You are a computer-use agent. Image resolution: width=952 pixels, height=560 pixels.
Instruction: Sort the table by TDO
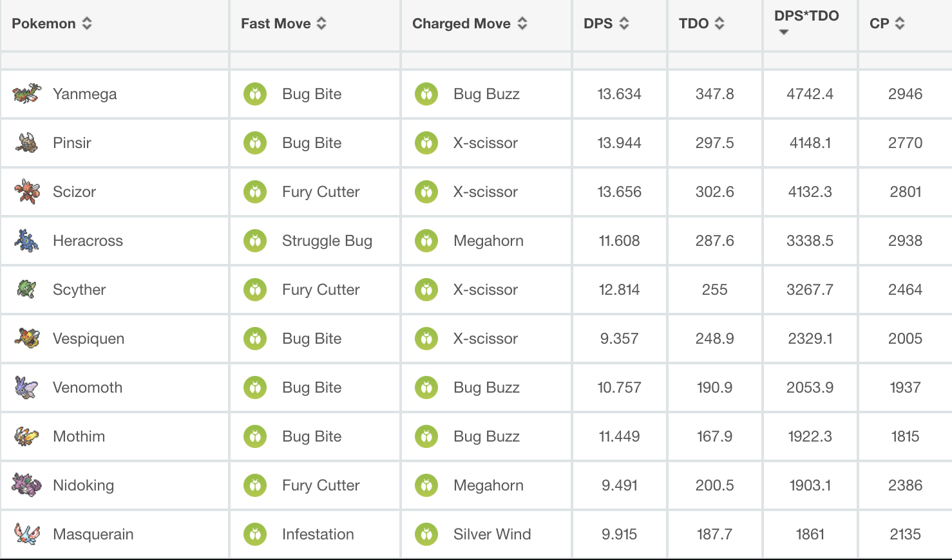point(701,24)
